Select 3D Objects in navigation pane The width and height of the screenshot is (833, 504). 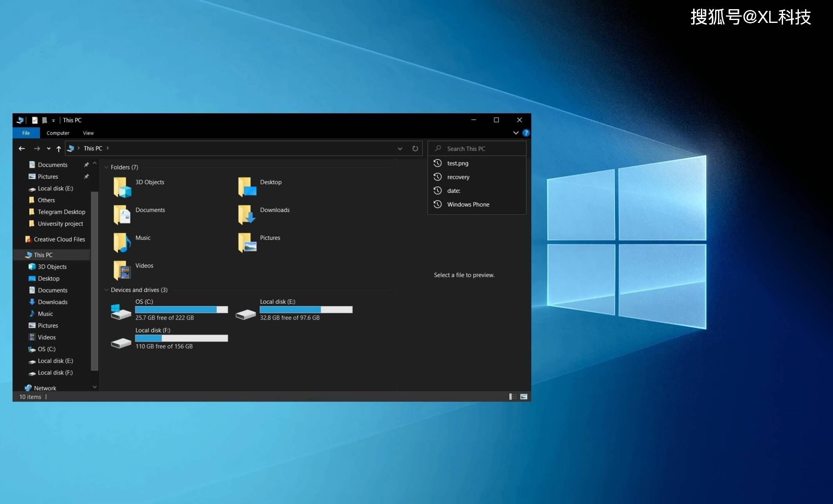(x=52, y=267)
